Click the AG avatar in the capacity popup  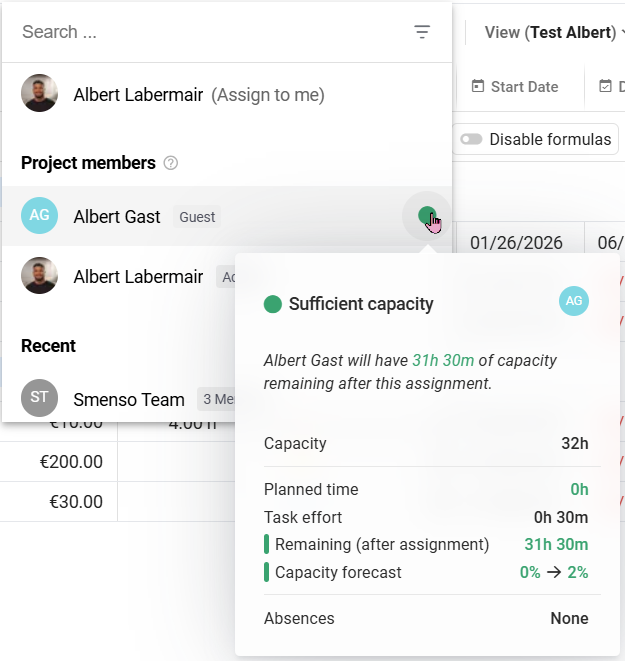click(574, 301)
